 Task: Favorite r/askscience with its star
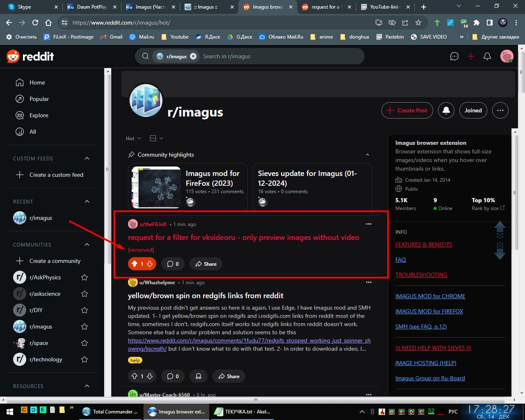point(84,294)
